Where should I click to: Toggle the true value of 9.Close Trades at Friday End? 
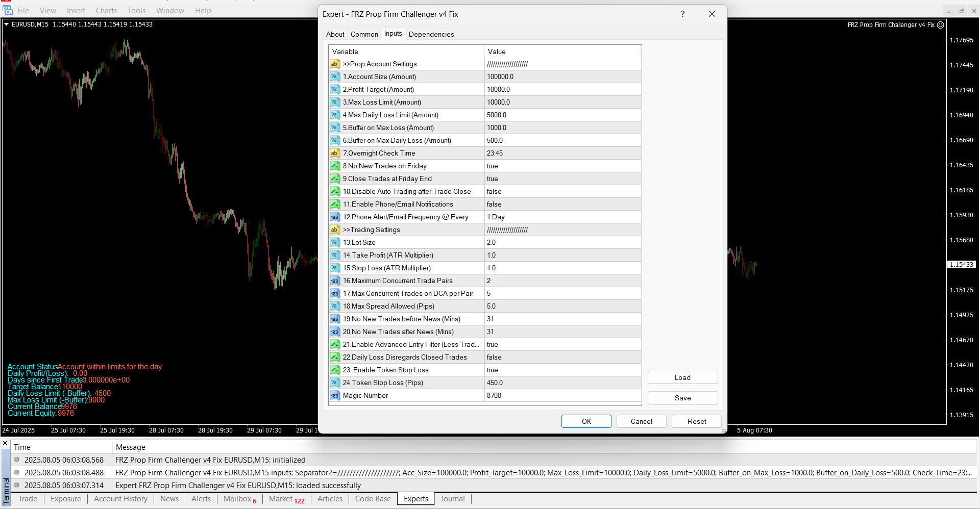tap(561, 179)
